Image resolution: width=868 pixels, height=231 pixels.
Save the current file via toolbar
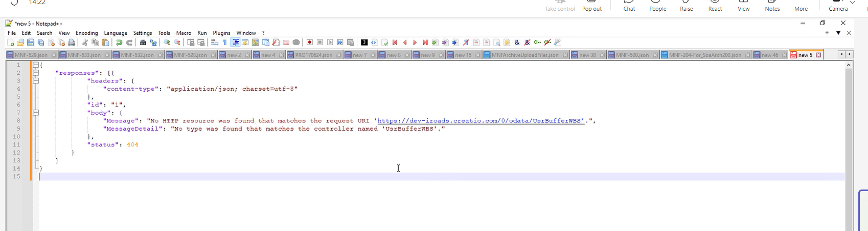[x=31, y=43]
